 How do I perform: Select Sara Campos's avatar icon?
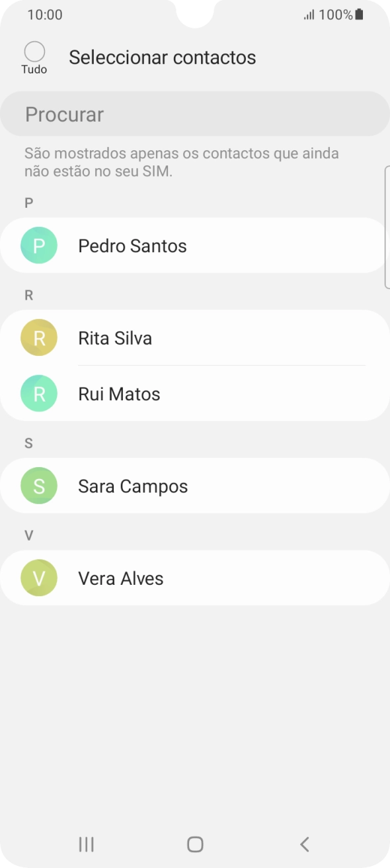pos(38,486)
